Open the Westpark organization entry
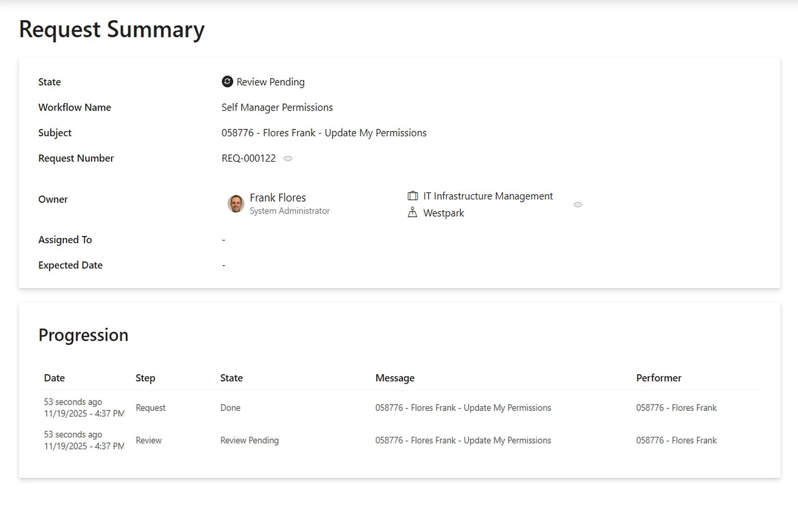The width and height of the screenshot is (798, 532). [x=443, y=212]
